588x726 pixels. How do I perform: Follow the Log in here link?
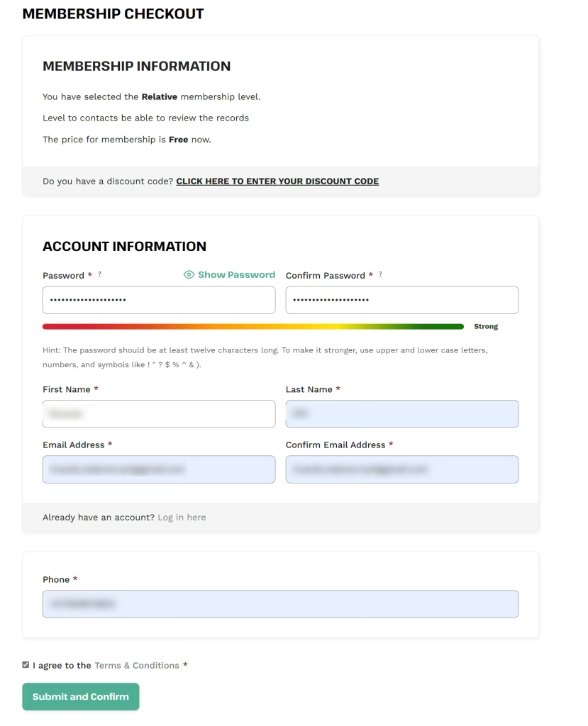pyautogui.click(x=182, y=518)
